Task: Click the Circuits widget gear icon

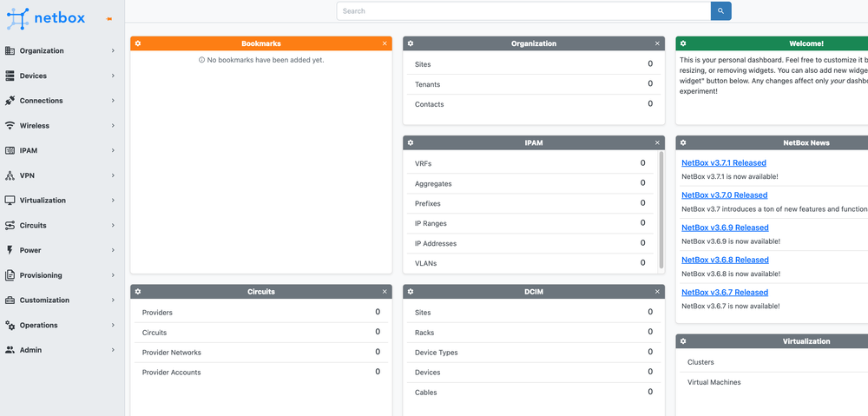Action: (138, 292)
